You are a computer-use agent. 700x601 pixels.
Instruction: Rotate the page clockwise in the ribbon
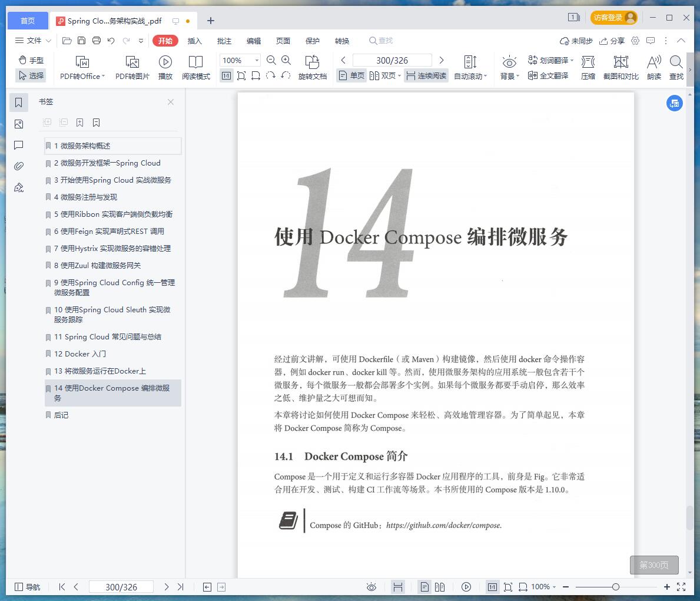[271, 75]
